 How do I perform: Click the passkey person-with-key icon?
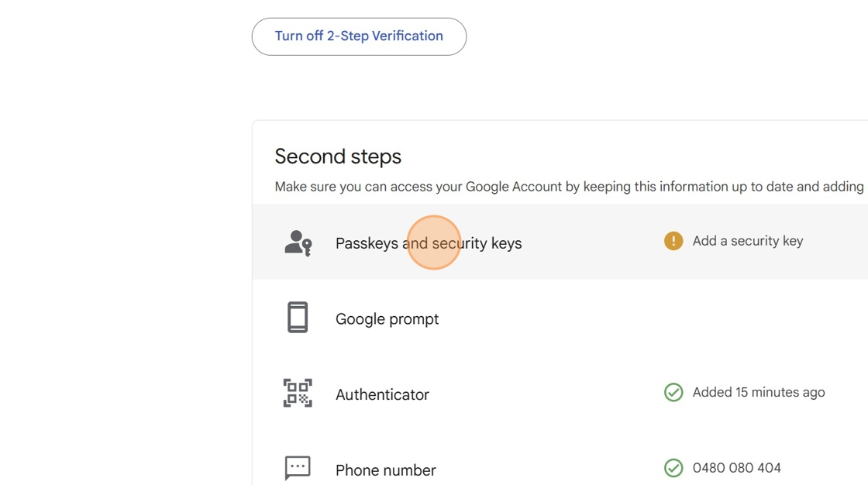(298, 242)
